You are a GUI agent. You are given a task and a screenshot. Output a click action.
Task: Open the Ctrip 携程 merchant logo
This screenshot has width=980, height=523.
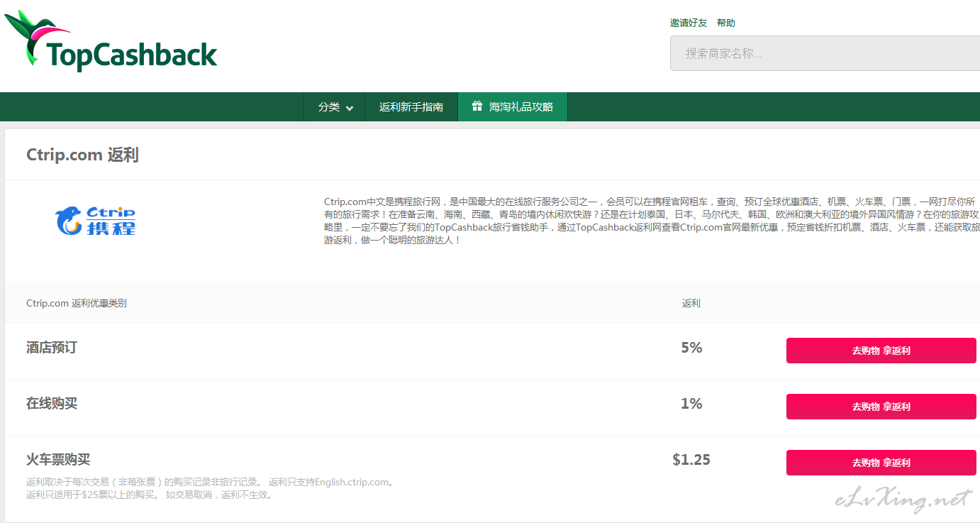coord(96,221)
